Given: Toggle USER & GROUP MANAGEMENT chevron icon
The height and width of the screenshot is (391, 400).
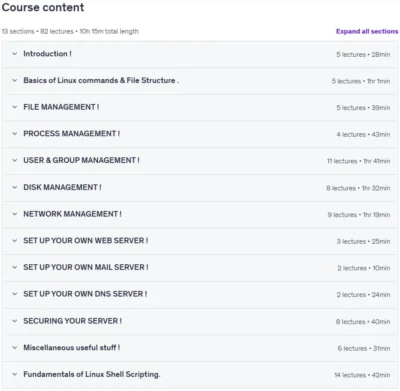Looking at the screenshot, I should pos(14,160).
